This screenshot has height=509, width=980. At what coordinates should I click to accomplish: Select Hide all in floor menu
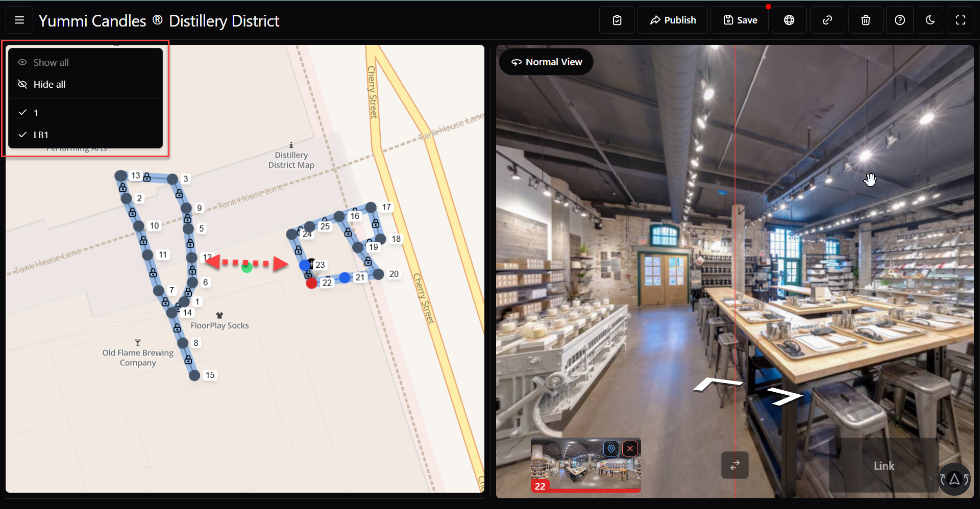coord(50,85)
